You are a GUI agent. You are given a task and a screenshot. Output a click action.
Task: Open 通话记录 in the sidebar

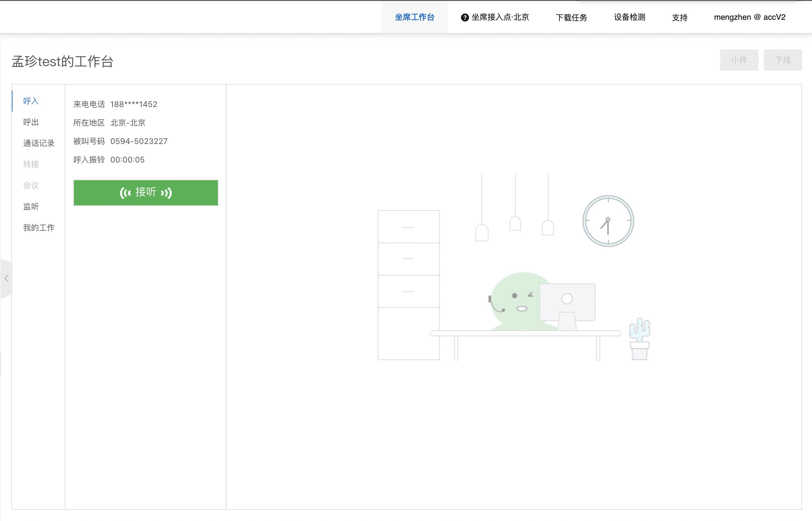click(39, 143)
